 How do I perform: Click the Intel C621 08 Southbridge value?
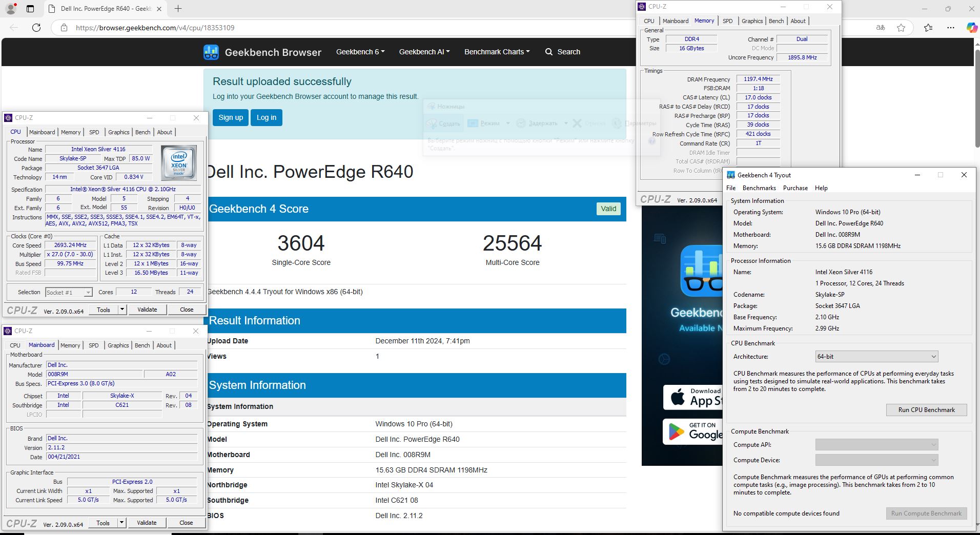397,500
